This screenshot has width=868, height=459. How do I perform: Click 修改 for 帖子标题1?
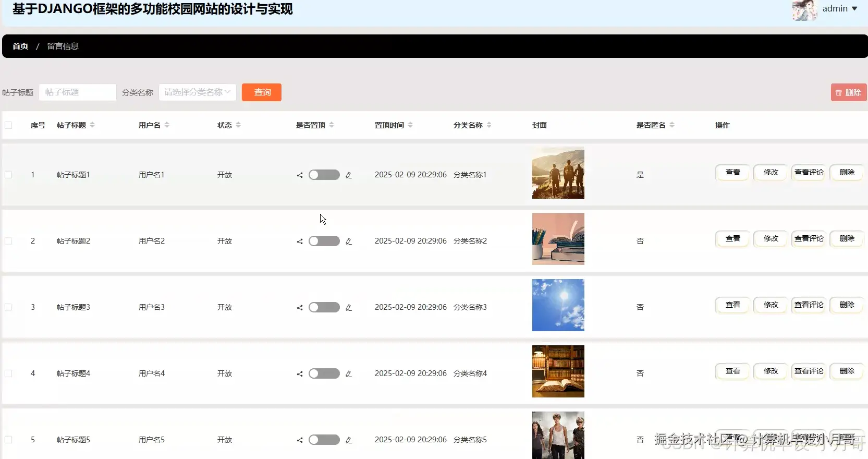(771, 172)
